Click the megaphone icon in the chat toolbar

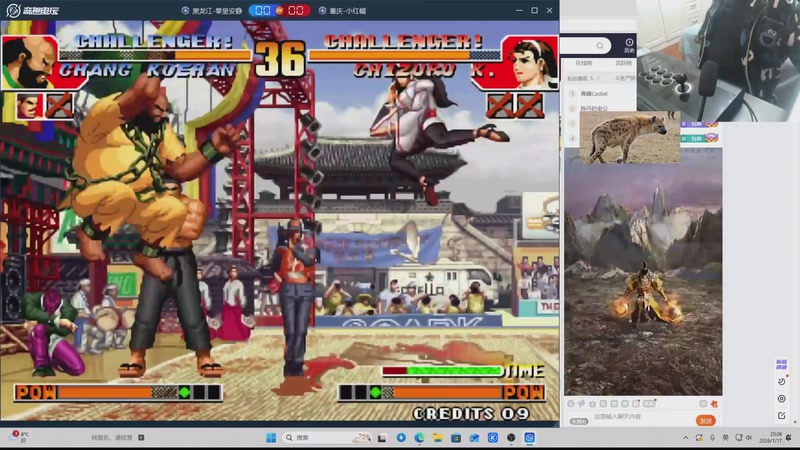[x=581, y=404]
